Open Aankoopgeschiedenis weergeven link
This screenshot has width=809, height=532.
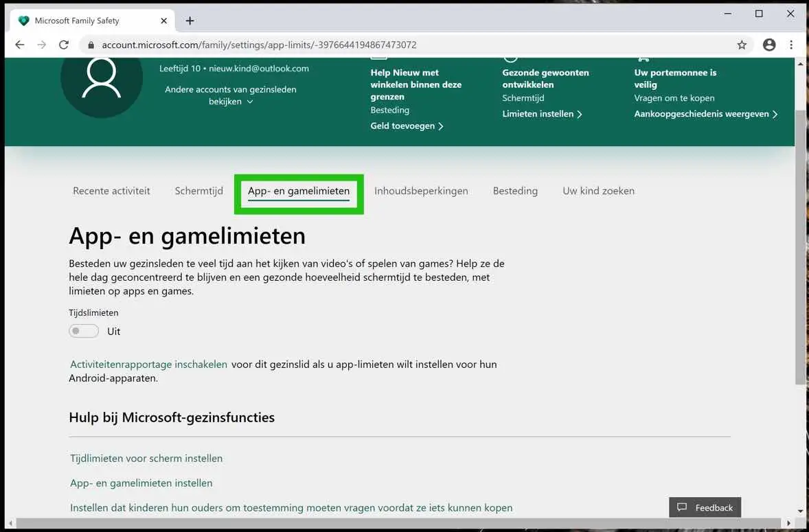click(x=706, y=114)
